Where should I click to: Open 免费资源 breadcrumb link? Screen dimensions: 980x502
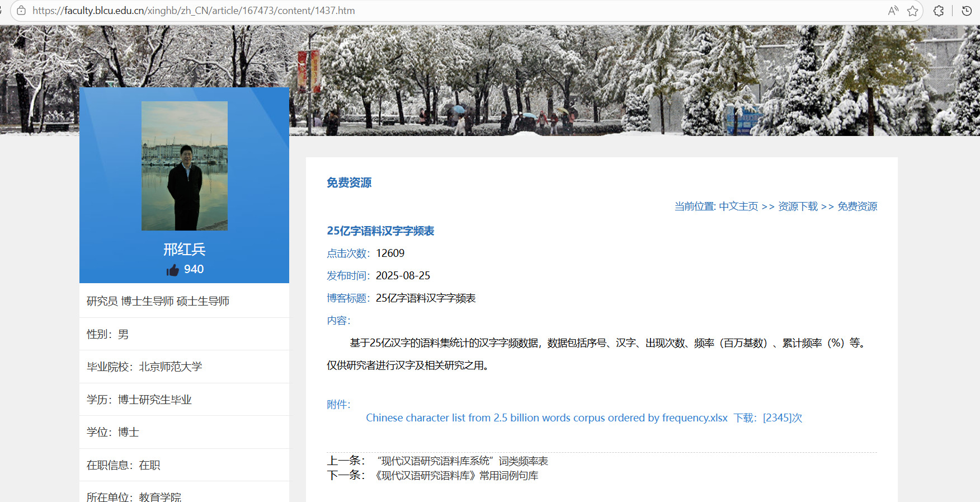coord(857,207)
